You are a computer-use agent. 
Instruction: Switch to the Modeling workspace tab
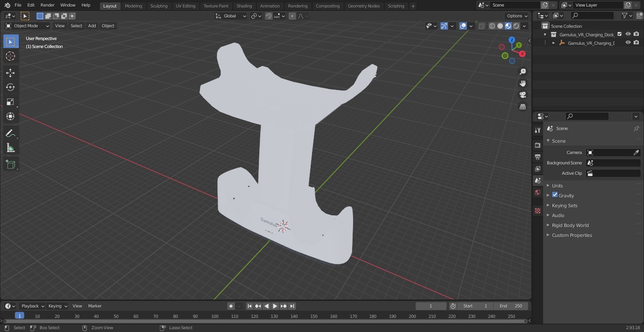coord(133,6)
